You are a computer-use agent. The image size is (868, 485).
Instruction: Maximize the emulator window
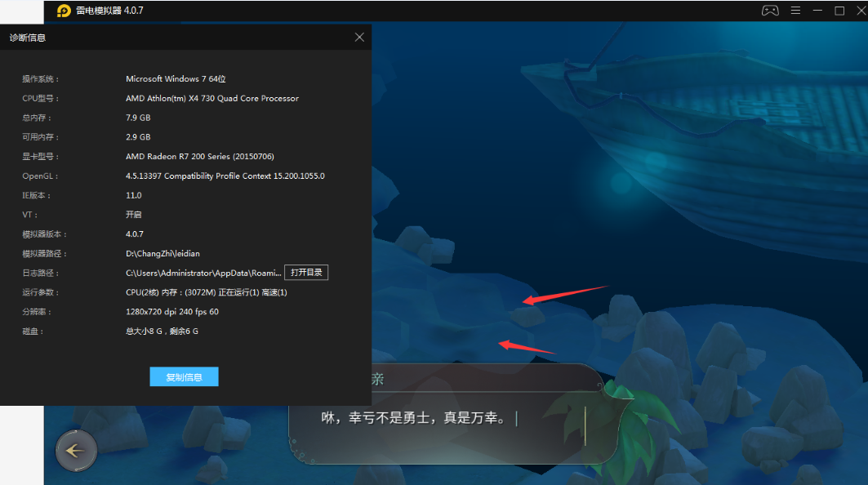(839, 11)
